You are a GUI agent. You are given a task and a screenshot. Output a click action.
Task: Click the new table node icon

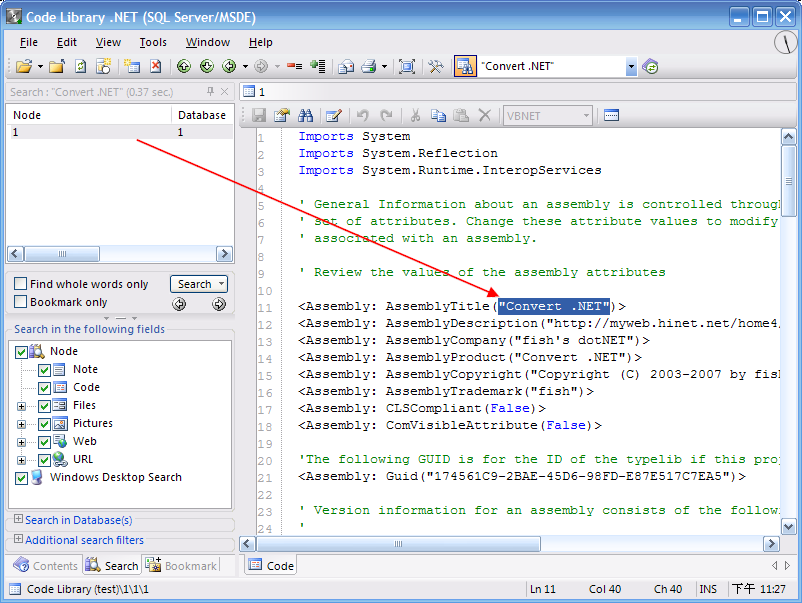tap(132, 66)
